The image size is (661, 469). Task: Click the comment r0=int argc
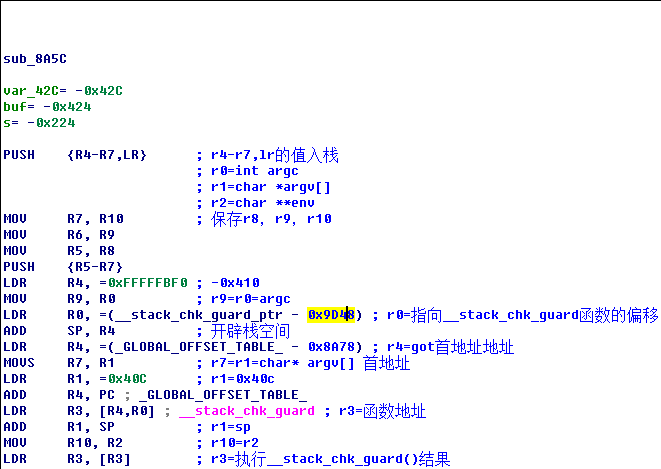click(x=255, y=171)
